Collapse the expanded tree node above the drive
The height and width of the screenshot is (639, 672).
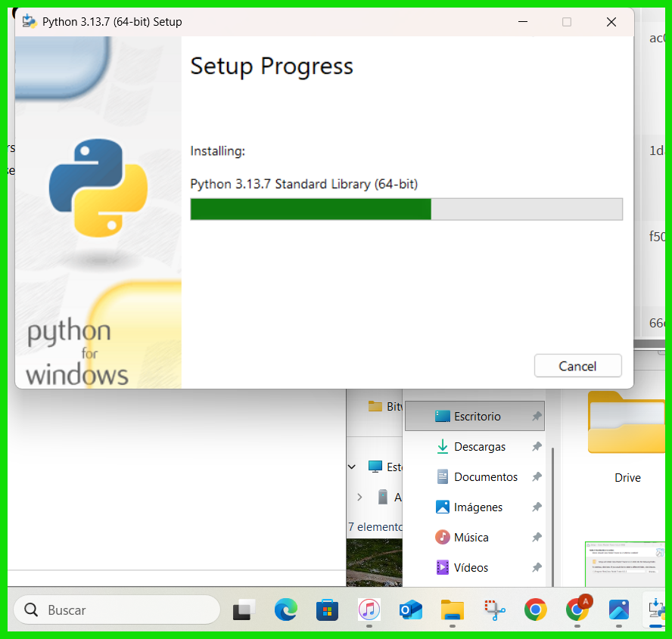[352, 467]
